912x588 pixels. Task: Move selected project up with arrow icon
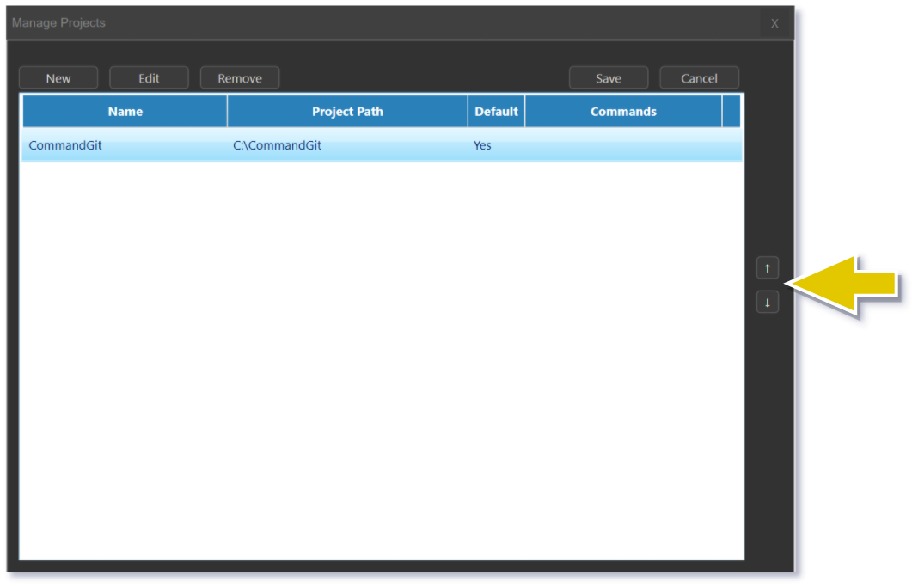coord(768,268)
